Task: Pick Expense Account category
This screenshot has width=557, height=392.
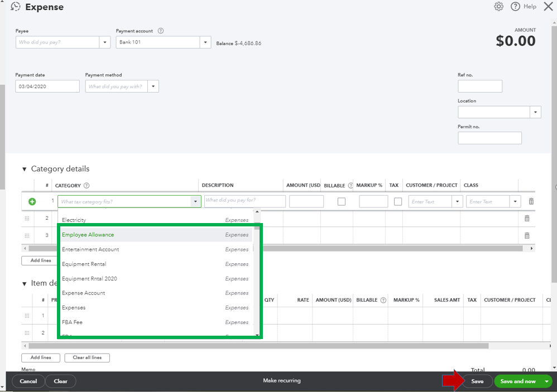Action: pos(156,293)
